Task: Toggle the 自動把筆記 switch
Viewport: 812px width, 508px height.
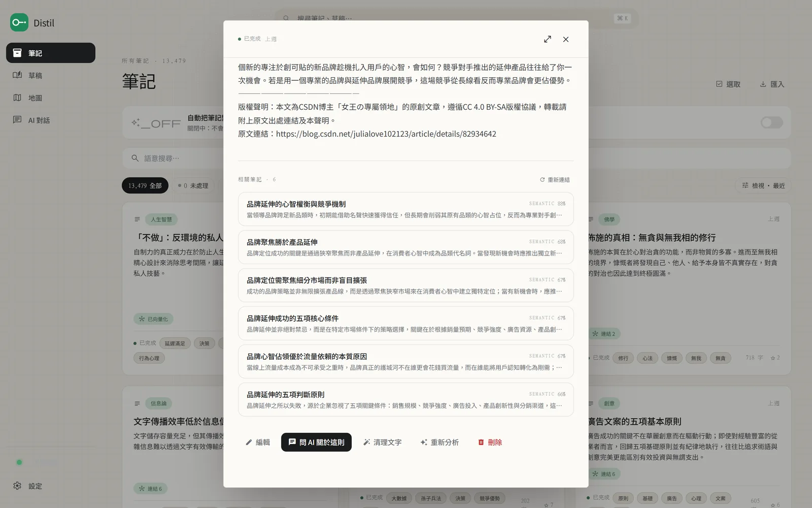Action: 772,122
